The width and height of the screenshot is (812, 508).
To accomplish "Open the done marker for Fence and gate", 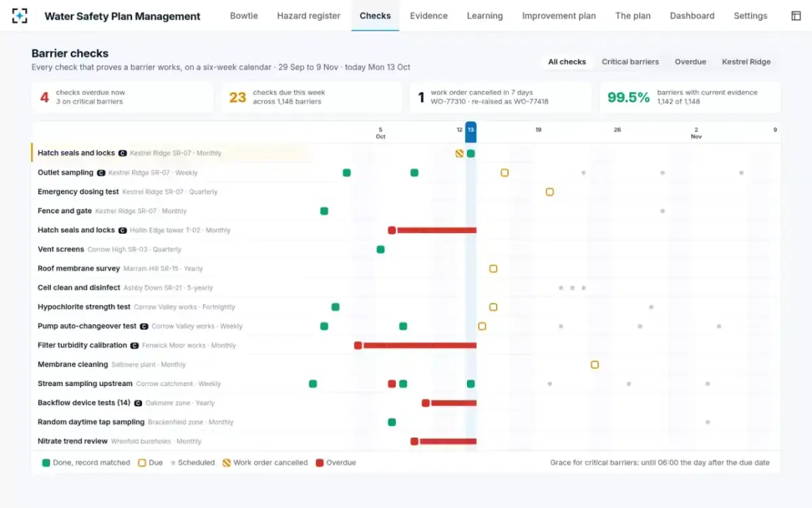I will (324, 211).
